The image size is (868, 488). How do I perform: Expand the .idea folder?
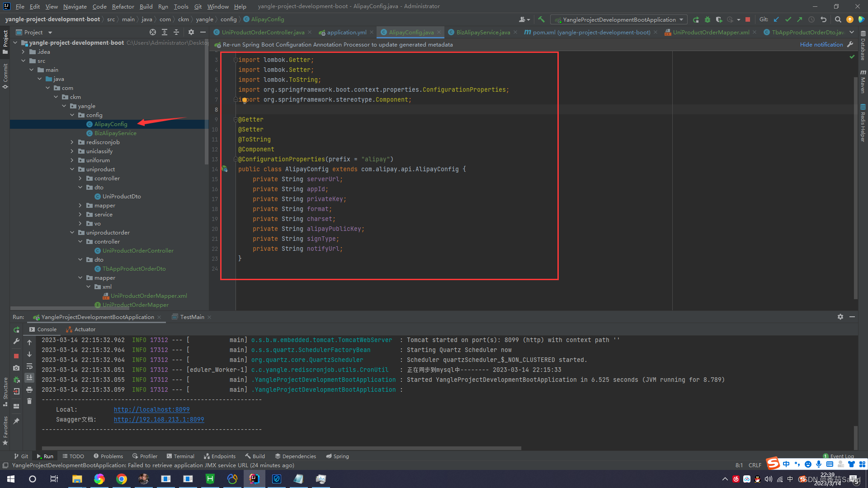24,52
